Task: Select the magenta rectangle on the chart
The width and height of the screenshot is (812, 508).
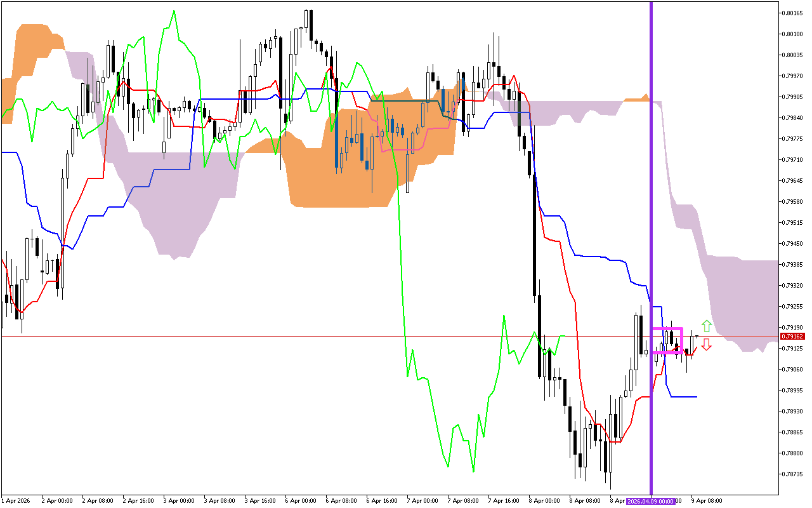Action: point(667,329)
